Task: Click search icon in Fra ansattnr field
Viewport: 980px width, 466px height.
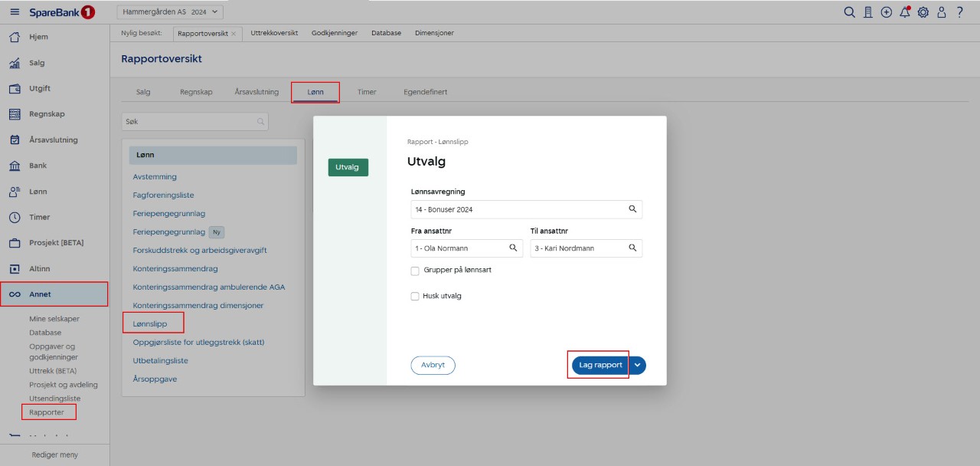Action: (x=513, y=248)
